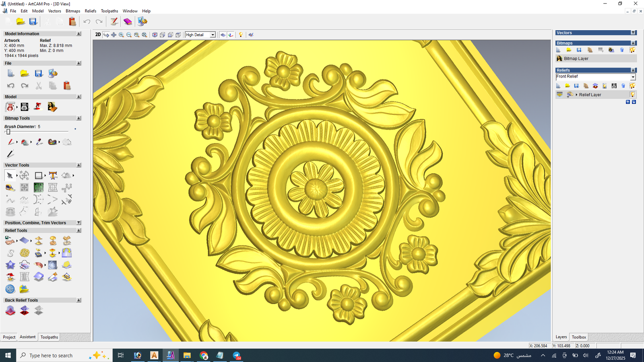This screenshot has width=644, height=362.
Task: Toggle all bitmap layers visibility bulbs
Action: 632,50
